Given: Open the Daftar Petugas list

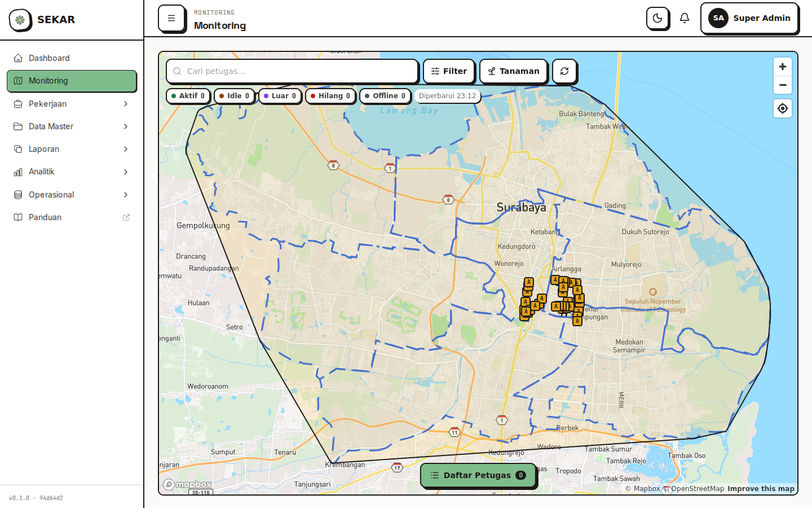Looking at the screenshot, I should [478, 475].
